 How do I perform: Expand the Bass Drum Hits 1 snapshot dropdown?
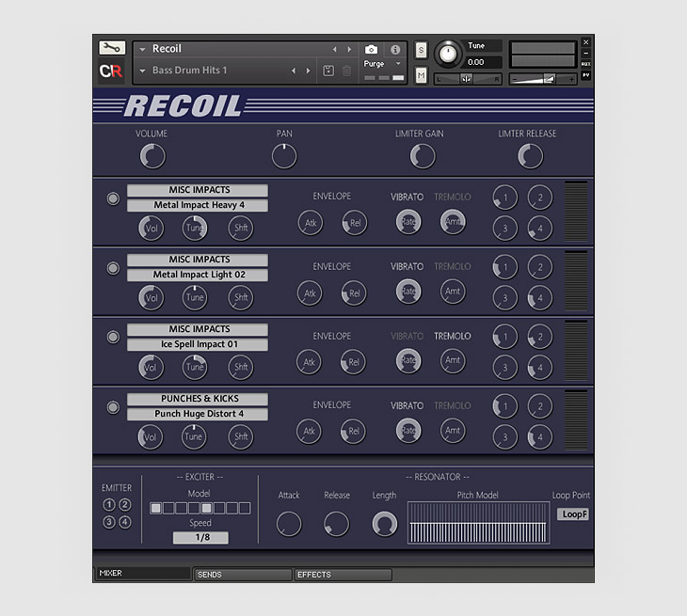pos(142,71)
